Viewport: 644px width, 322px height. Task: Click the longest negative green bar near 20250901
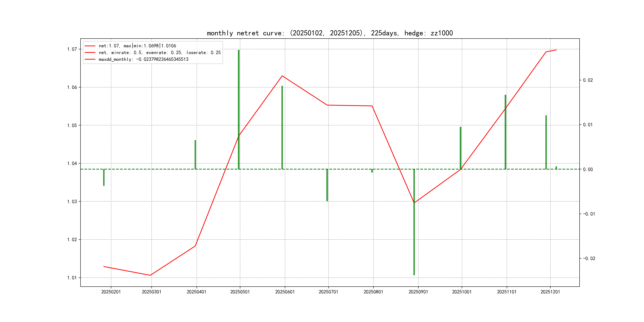coord(414,225)
